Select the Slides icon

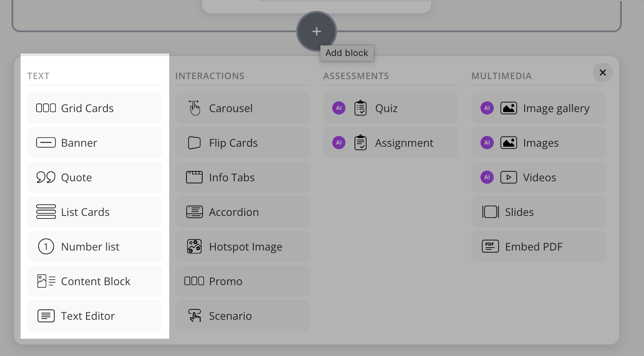[490, 212]
